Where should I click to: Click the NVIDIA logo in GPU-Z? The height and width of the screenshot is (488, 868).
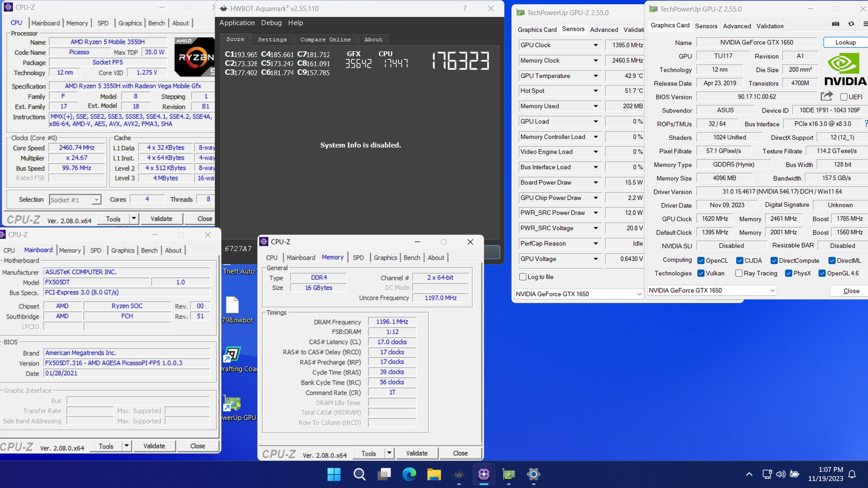[845, 70]
